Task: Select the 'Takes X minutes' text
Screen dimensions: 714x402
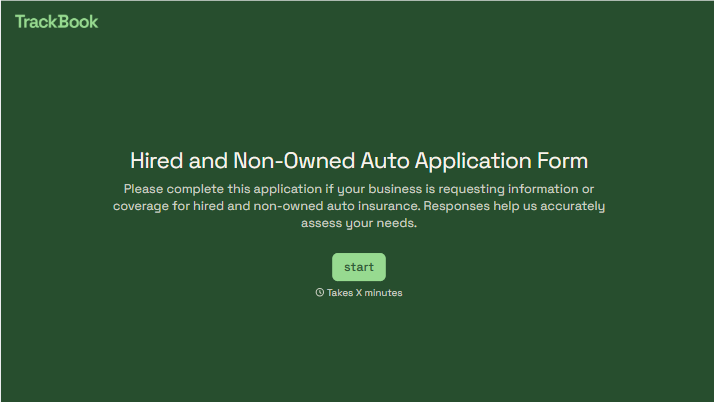Action: point(364,293)
